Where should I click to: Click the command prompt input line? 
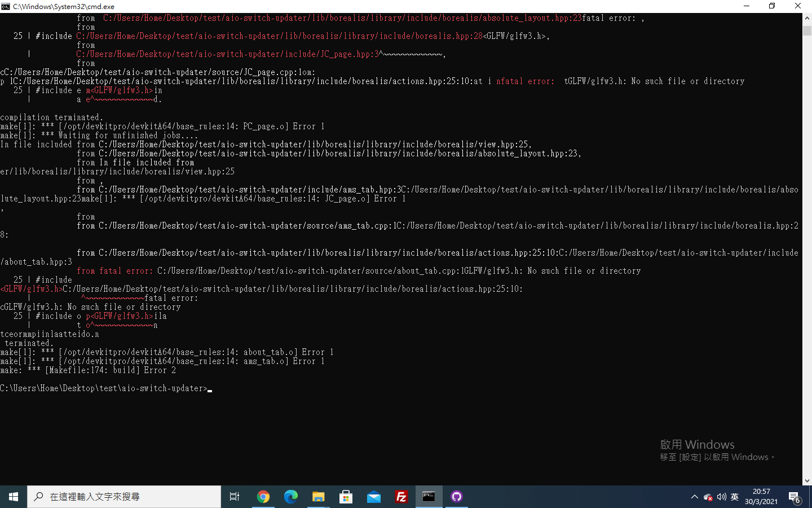(x=209, y=388)
